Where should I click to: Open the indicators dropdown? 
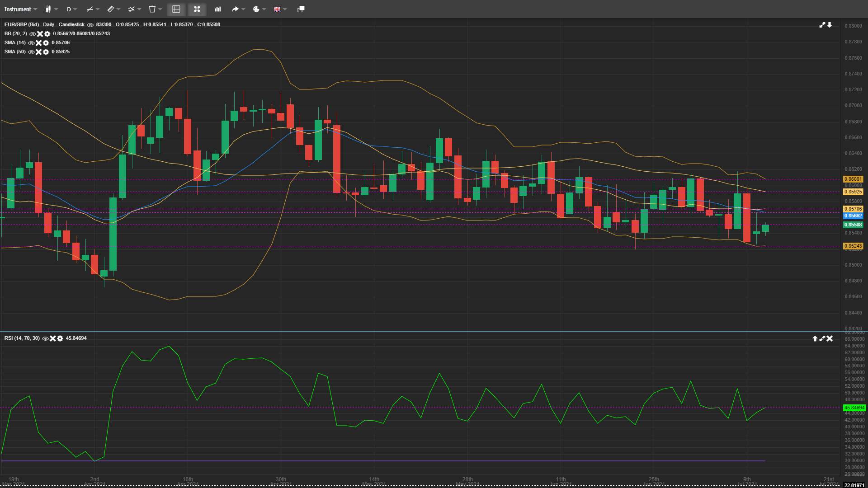[139, 9]
